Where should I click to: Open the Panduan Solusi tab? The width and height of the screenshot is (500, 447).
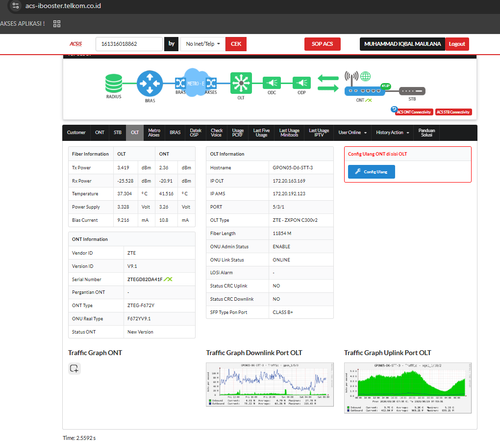(x=427, y=133)
